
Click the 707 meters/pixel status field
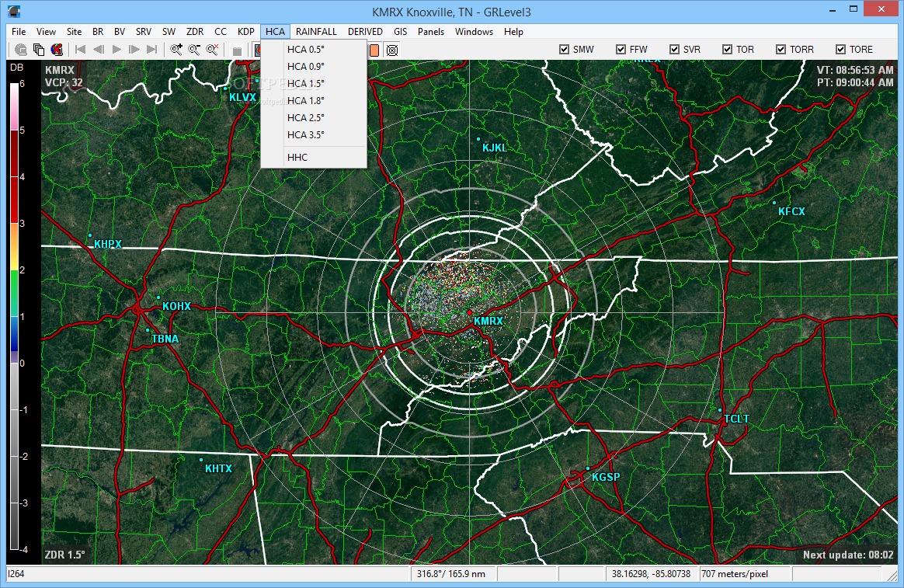pyautogui.click(x=744, y=573)
